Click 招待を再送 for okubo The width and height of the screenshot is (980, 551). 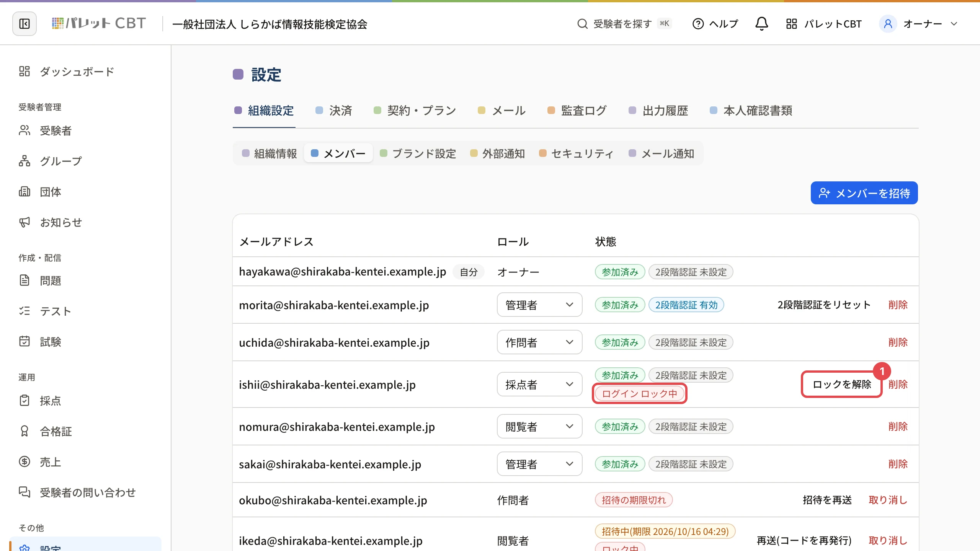[x=827, y=500]
